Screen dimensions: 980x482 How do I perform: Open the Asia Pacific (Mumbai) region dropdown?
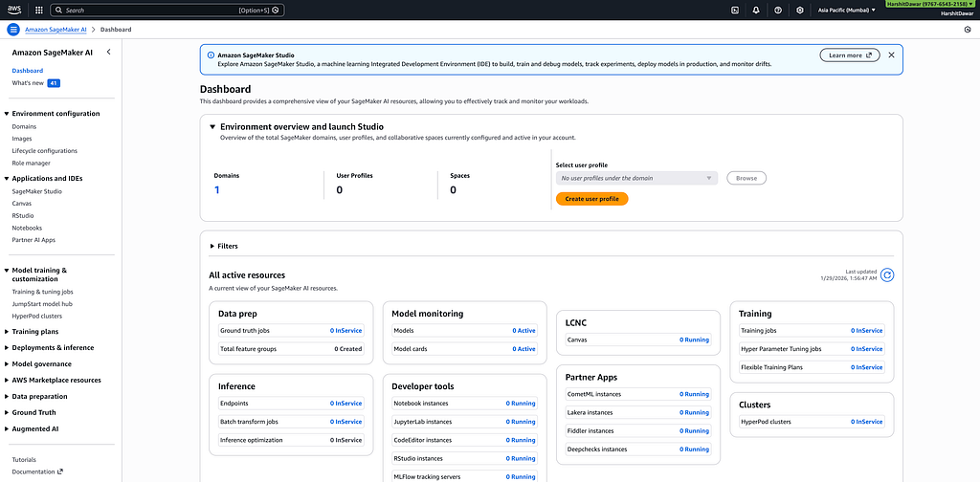click(846, 10)
